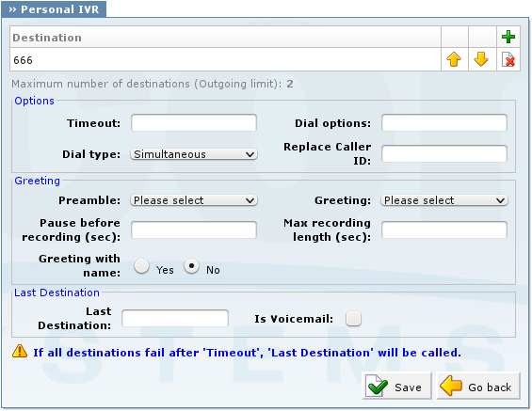Select Yes for Greeting with name
This screenshot has height=411, width=532.
pyautogui.click(x=141, y=266)
